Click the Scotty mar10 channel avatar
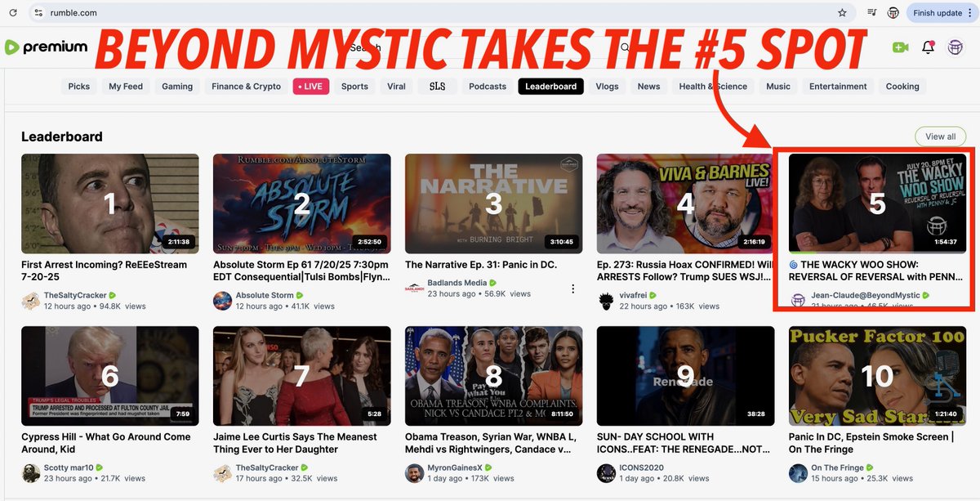 pos(30,473)
